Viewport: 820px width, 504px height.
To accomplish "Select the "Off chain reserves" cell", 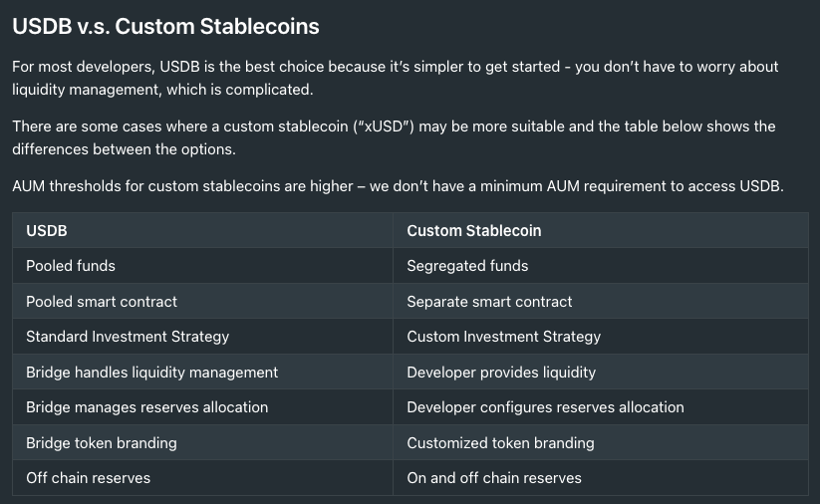I will (x=89, y=478).
